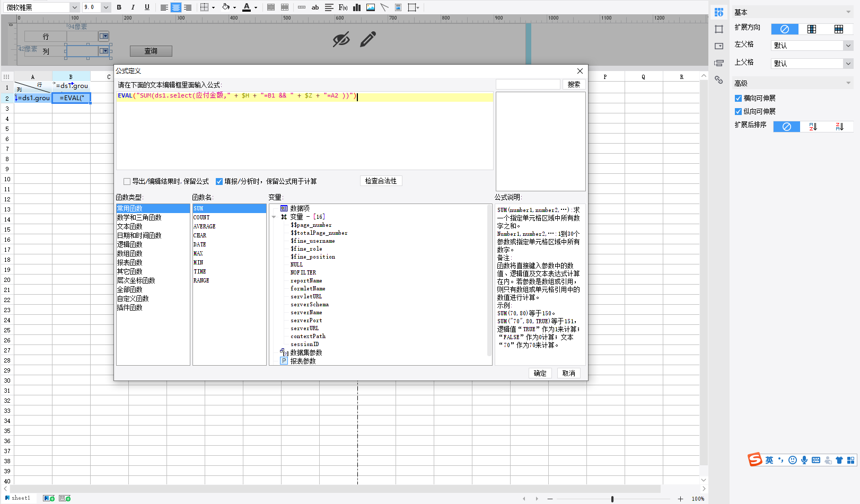Viewport: 860px width, 504px height.
Task: Open the hyperlink panel in right sidebar
Action: pyautogui.click(x=719, y=80)
